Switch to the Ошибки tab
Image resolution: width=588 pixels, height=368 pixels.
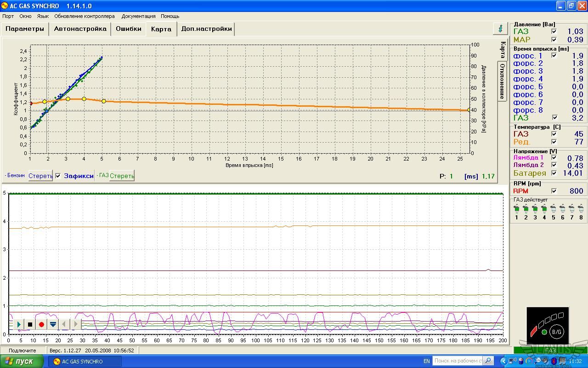tap(129, 29)
